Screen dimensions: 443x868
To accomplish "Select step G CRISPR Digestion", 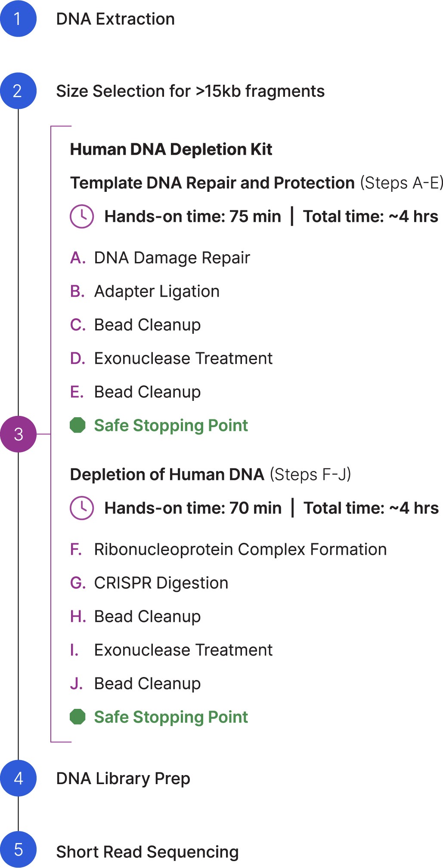I will [149, 583].
